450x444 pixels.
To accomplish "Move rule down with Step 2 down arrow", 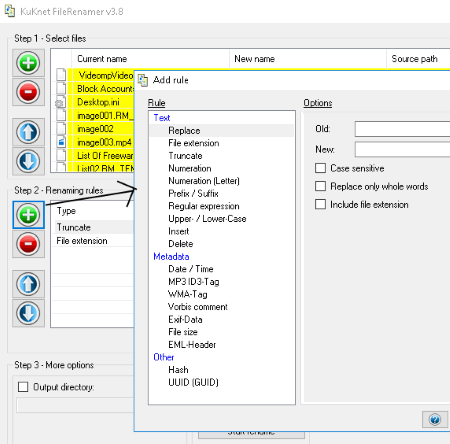I will point(28,313).
